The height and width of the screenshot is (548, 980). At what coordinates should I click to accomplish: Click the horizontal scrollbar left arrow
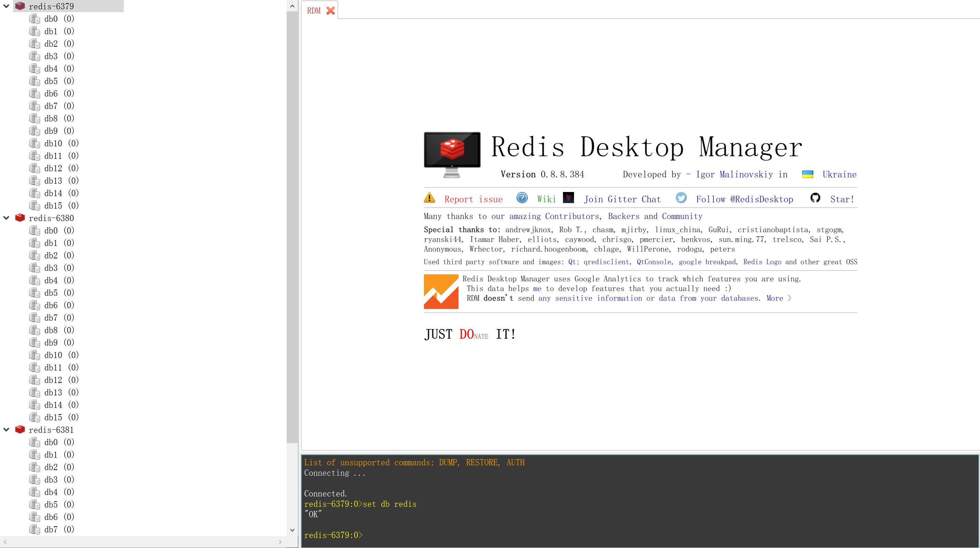pyautogui.click(x=5, y=542)
